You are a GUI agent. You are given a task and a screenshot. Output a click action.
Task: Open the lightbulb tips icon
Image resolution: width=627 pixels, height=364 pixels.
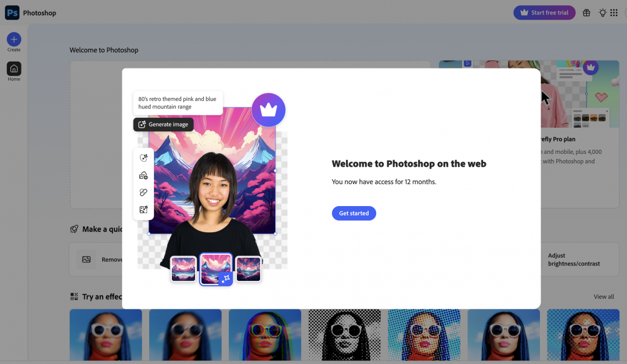603,13
